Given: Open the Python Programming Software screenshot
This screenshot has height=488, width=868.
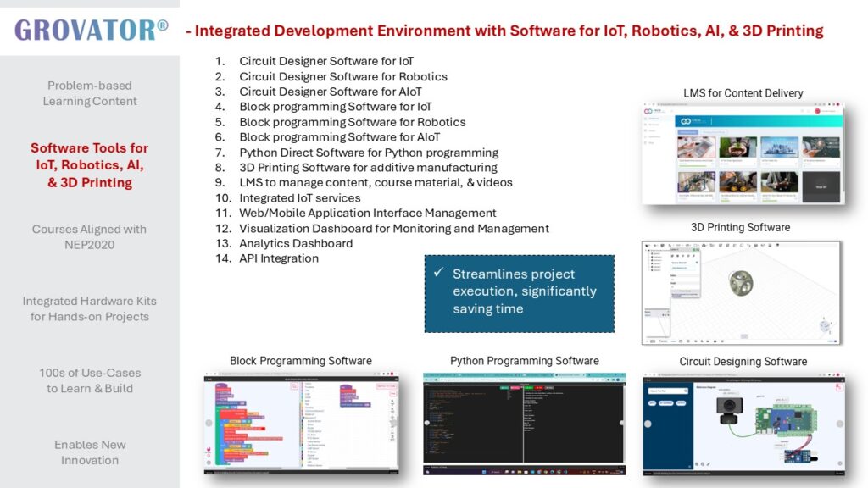Looking at the screenshot, I should point(524,422).
